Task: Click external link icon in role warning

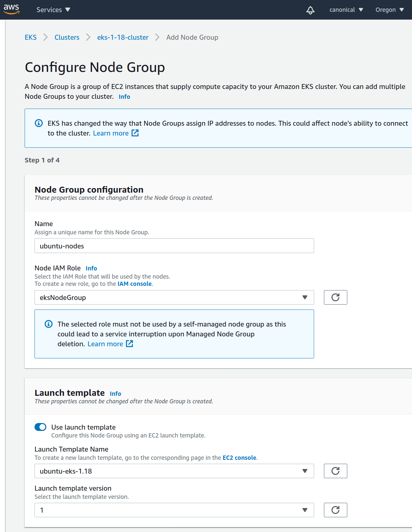Action: click(x=129, y=344)
